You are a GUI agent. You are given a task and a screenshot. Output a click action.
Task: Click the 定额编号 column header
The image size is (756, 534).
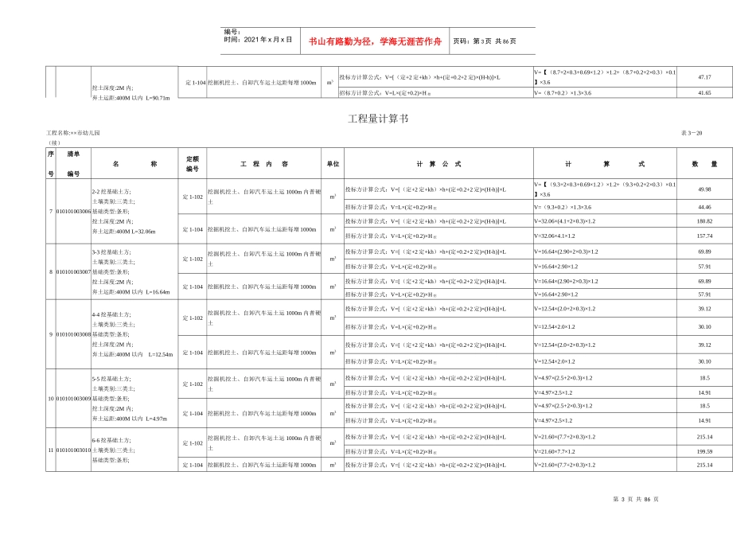coord(193,164)
